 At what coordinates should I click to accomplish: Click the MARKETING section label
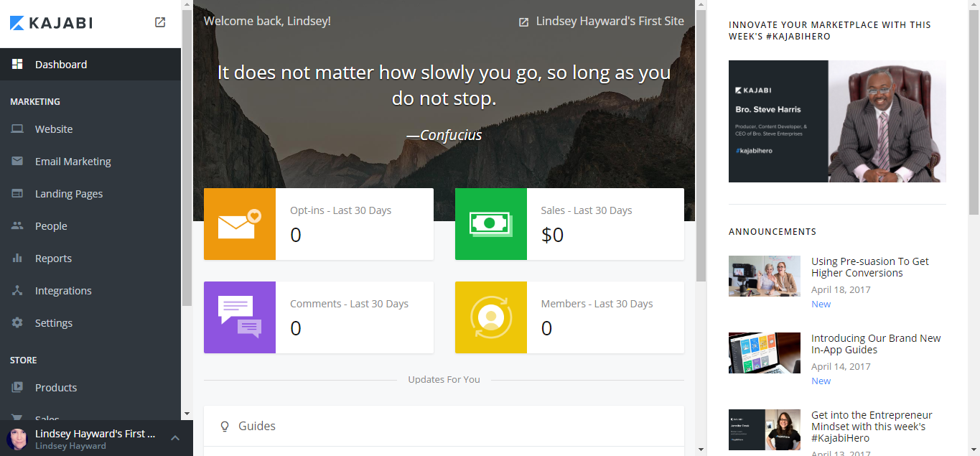coord(35,102)
